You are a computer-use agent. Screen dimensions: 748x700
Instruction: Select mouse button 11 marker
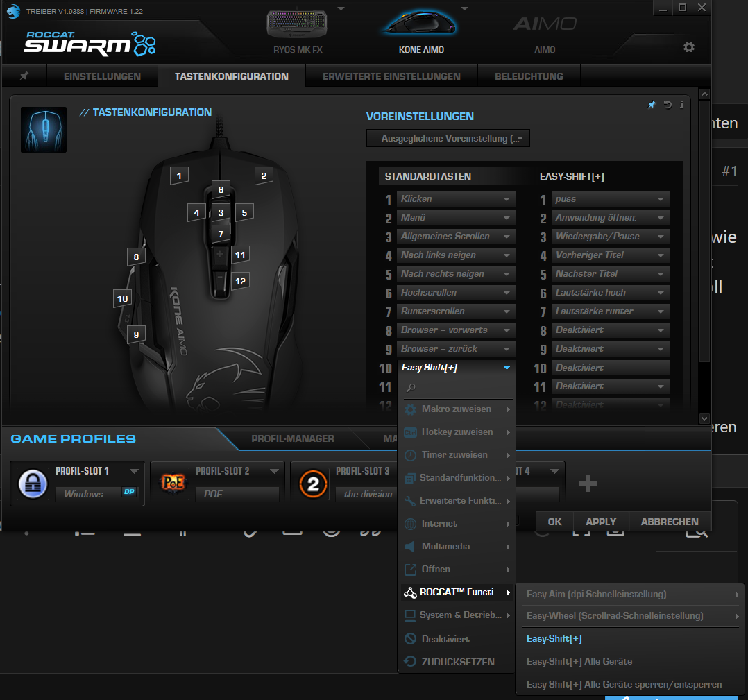[240, 255]
